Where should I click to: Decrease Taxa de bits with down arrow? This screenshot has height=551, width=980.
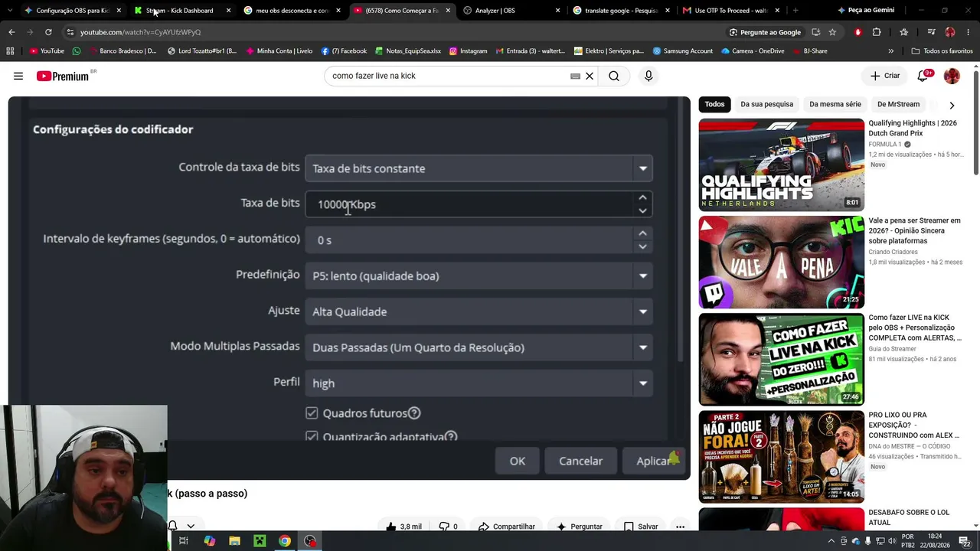tap(642, 210)
